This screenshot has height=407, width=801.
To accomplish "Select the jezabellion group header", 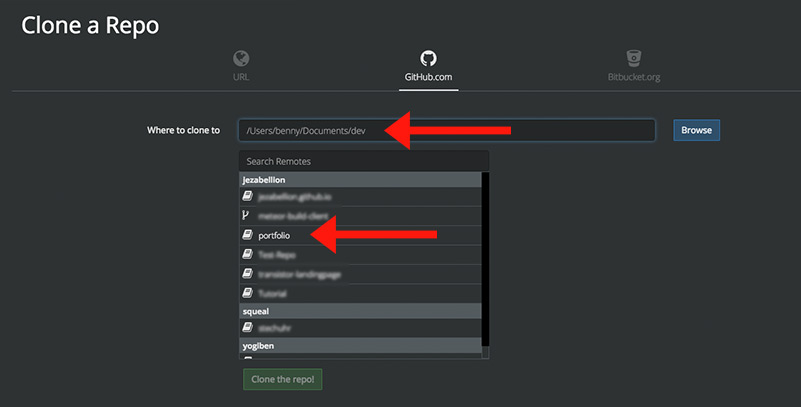I will pos(361,180).
